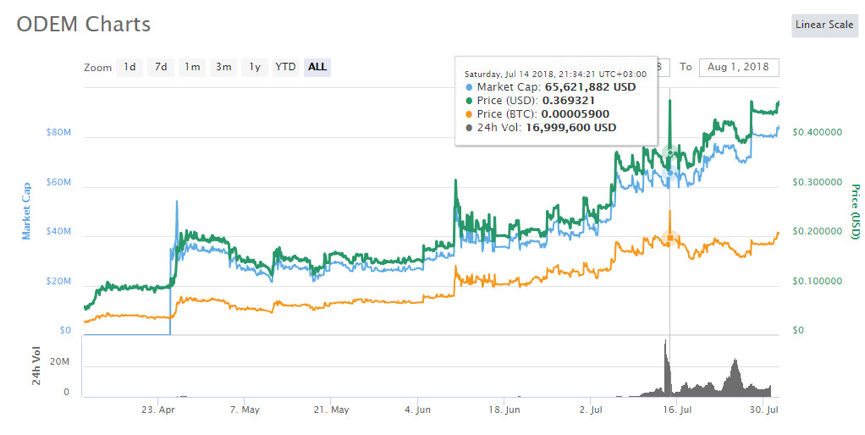Click the $60M axis value

[58, 182]
